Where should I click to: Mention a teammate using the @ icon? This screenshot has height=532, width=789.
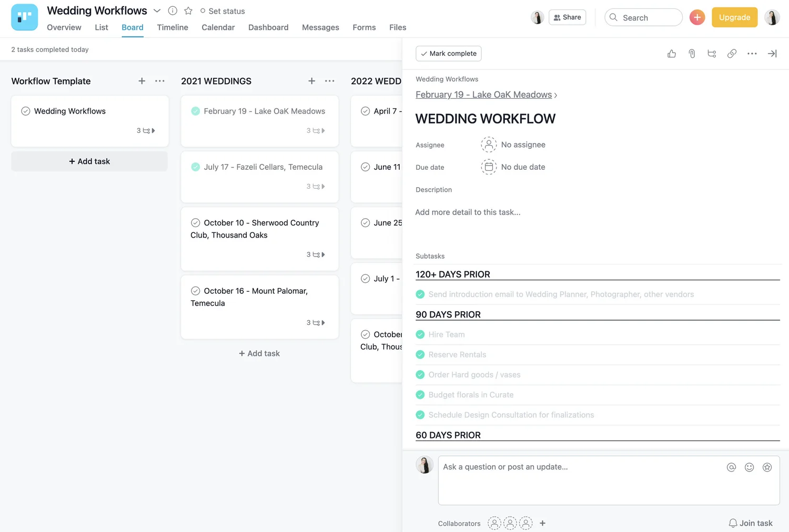pyautogui.click(x=731, y=467)
